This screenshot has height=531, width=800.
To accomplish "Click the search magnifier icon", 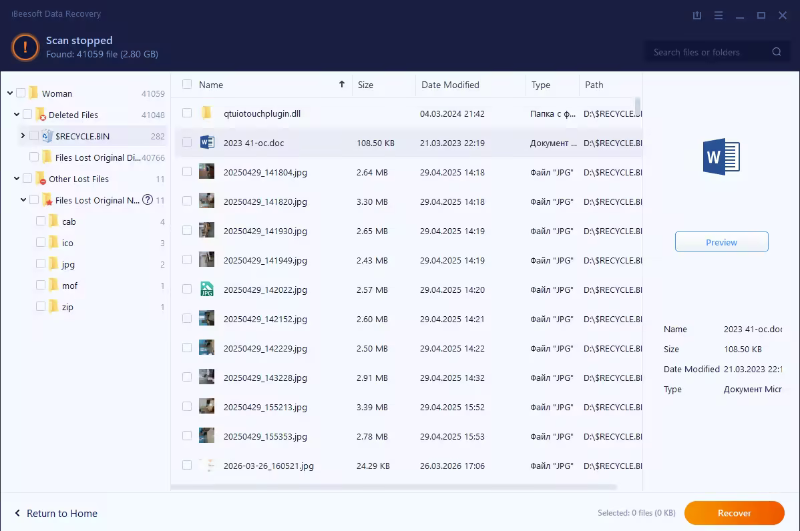I will click(777, 52).
